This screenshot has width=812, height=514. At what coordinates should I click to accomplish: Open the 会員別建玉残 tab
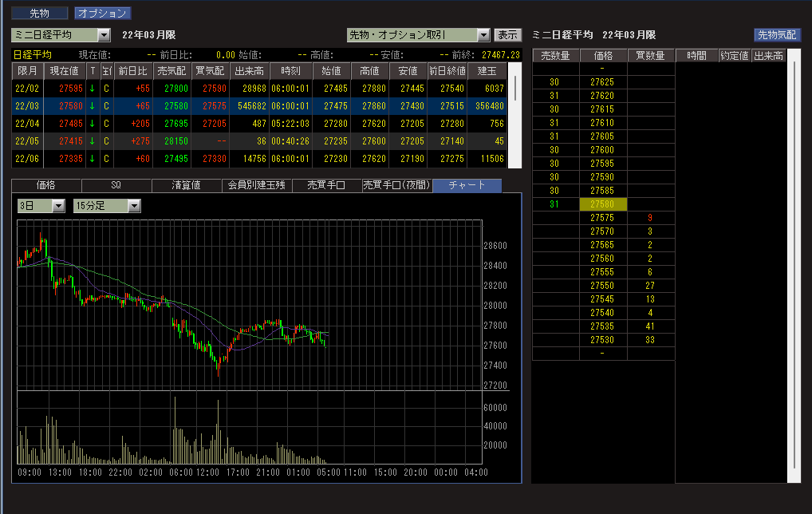point(256,185)
